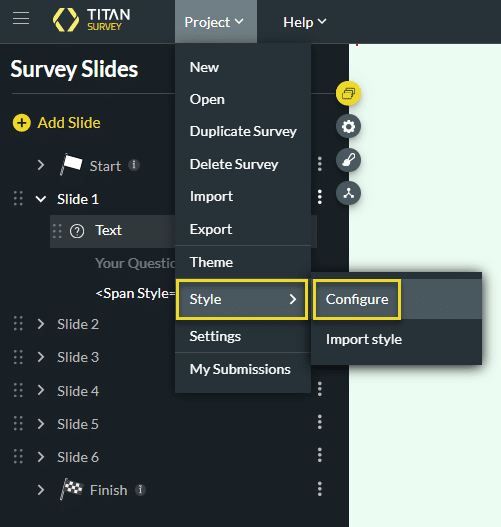Image resolution: width=501 pixels, height=527 pixels.
Task: Choose New from the Project menu
Action: 243,67
